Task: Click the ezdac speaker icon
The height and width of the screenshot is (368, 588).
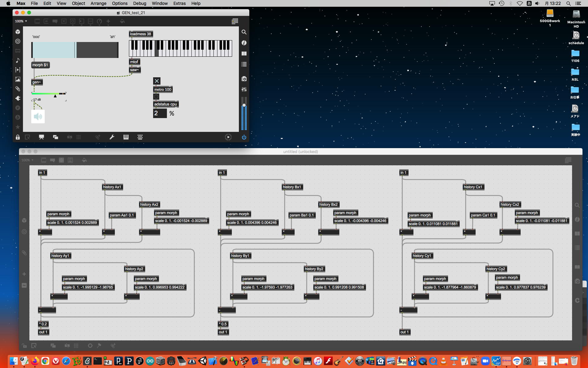Action: pyautogui.click(x=38, y=117)
